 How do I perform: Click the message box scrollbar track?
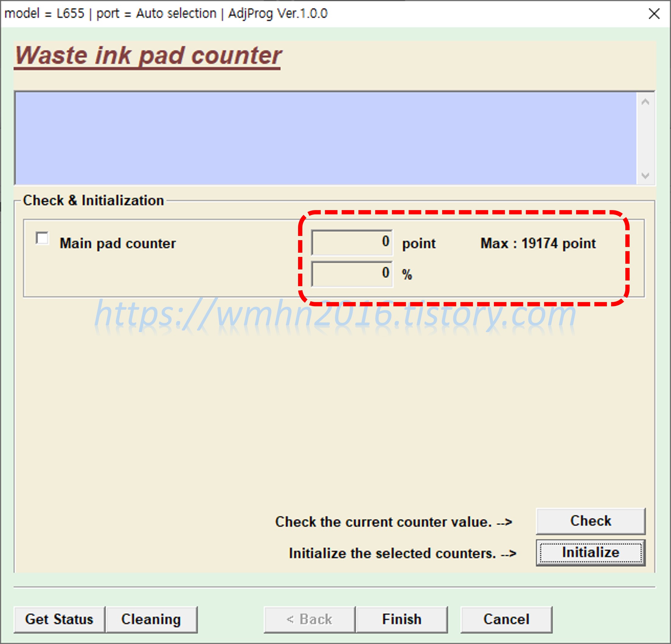645,139
